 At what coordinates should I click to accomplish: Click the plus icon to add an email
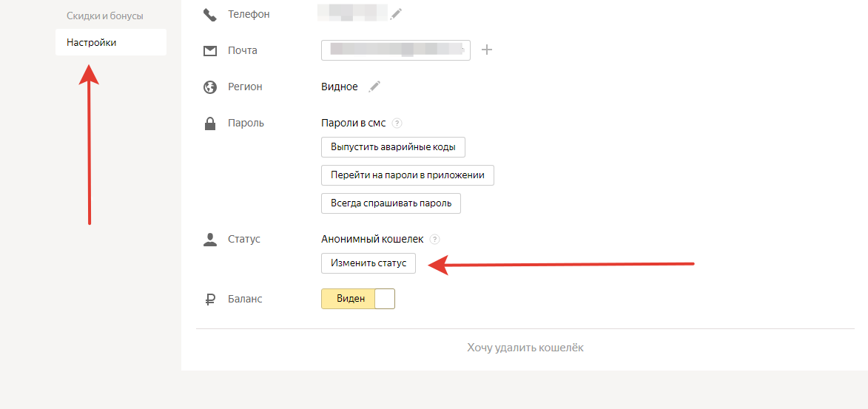pyautogui.click(x=487, y=50)
